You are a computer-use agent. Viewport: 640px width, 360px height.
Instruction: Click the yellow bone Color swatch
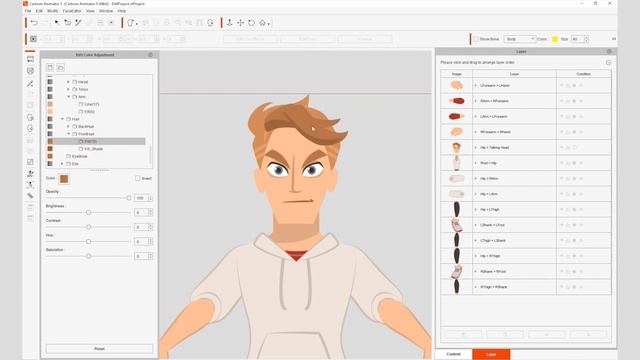coord(555,39)
